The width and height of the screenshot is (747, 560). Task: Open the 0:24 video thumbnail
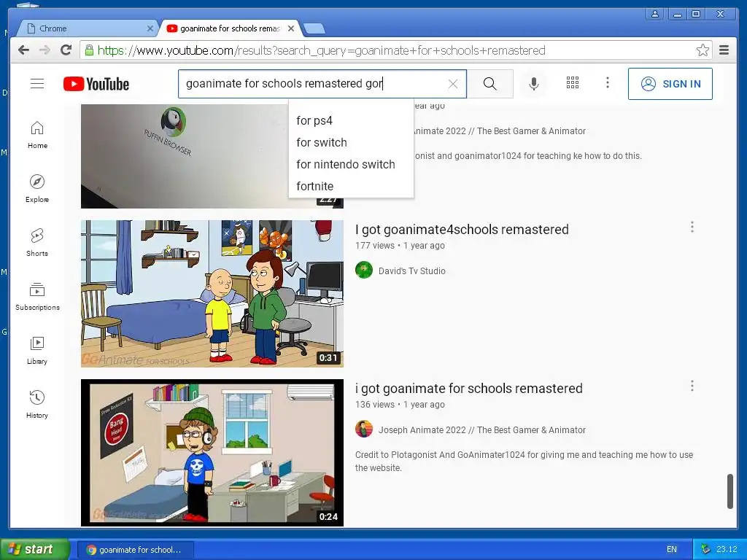coord(212,452)
